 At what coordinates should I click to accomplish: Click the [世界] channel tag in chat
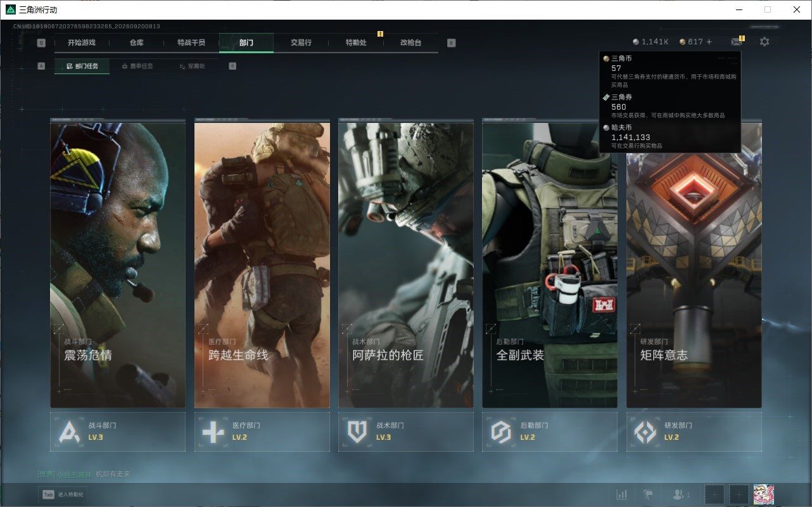point(46,474)
